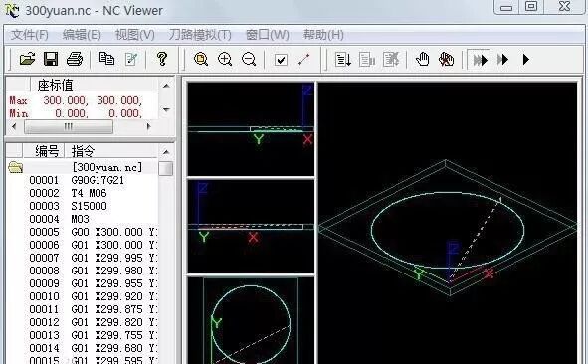Click the list-with-down-arrow toolbar icon
Image resolution: width=588 pixels, height=364 pixels.
(x=343, y=60)
